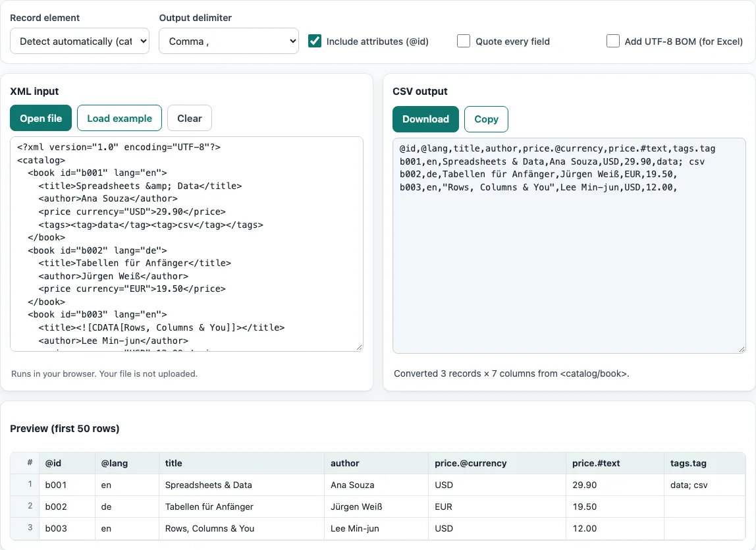Click the data; csv tags cell
The image size is (756, 550).
point(705,485)
